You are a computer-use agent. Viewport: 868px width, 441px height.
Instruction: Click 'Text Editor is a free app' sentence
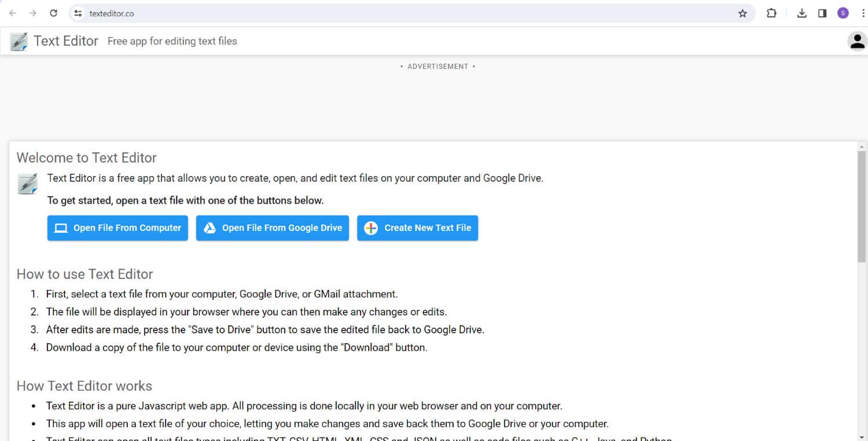point(296,178)
